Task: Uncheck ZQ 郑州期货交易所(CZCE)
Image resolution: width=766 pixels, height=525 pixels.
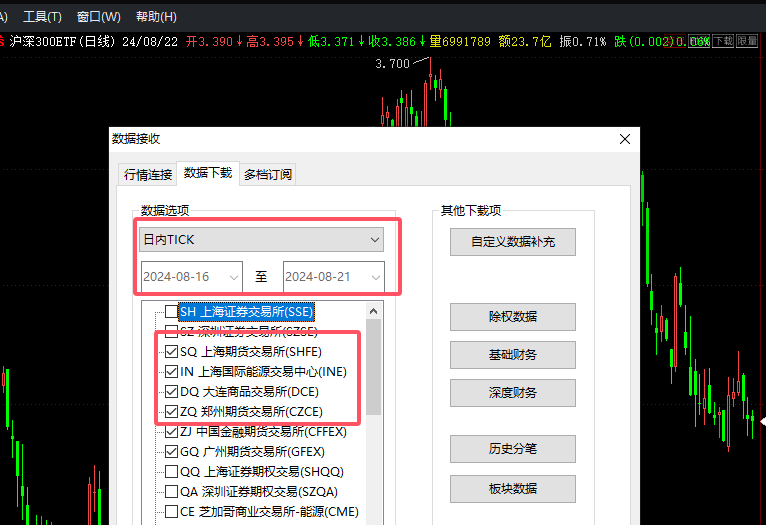Action: [171, 412]
